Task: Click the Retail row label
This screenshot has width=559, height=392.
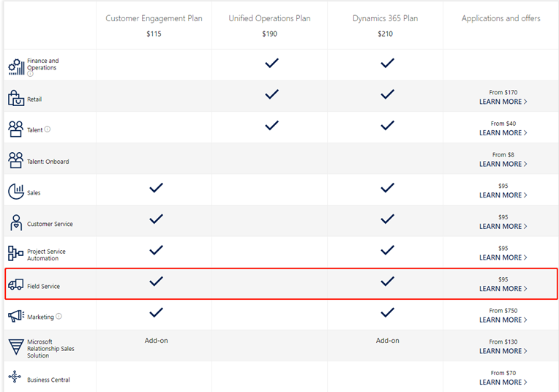Action: [x=34, y=99]
